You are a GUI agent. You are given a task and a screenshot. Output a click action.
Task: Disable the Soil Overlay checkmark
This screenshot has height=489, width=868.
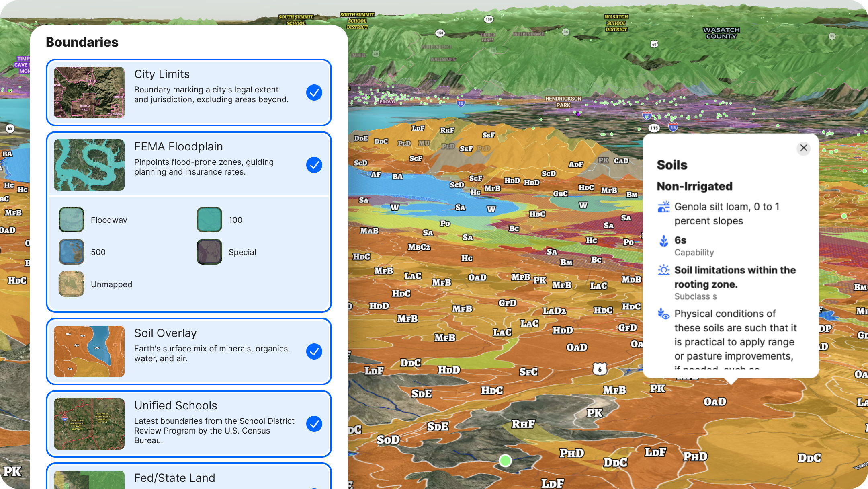click(x=314, y=351)
